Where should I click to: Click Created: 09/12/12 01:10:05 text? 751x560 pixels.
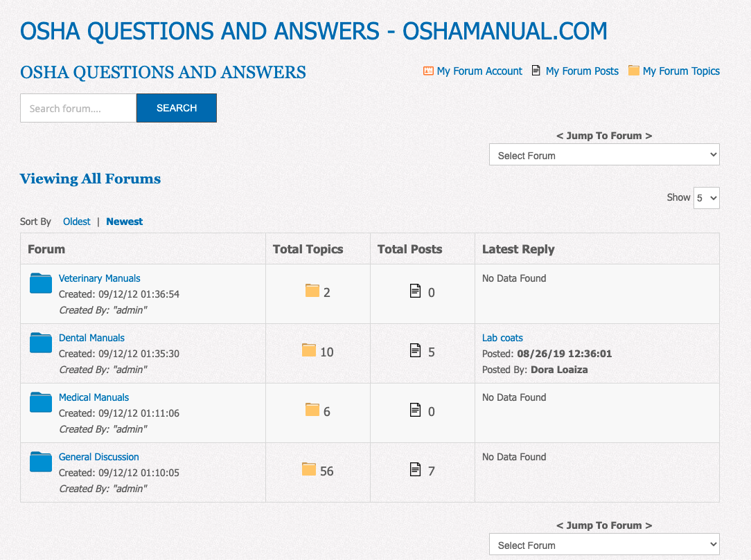tap(118, 473)
